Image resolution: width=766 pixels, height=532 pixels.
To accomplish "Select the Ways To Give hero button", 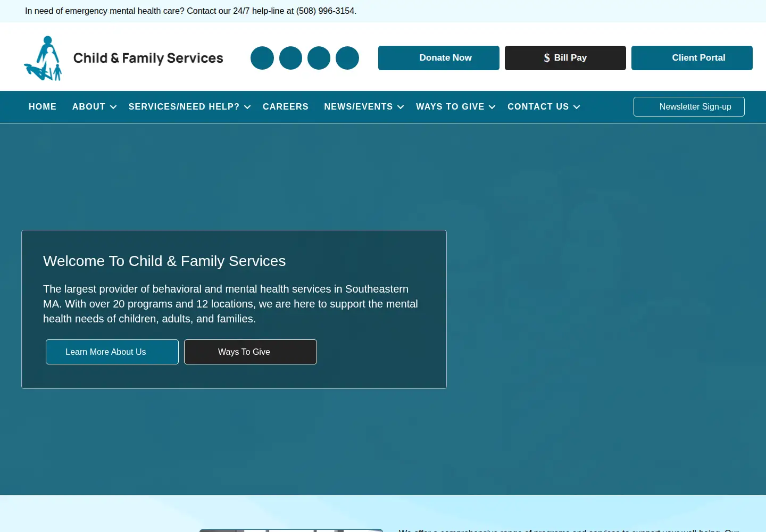I will pos(251,352).
